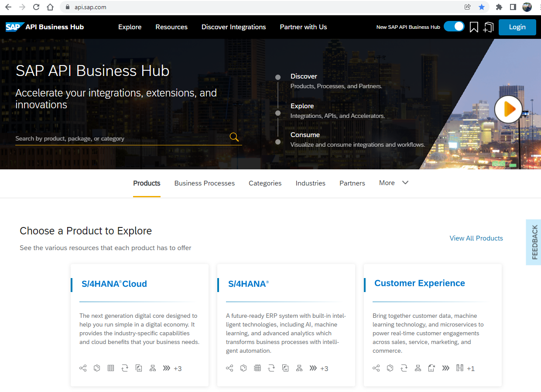Open the View All Products link
This screenshot has width=541, height=392.
coord(476,238)
